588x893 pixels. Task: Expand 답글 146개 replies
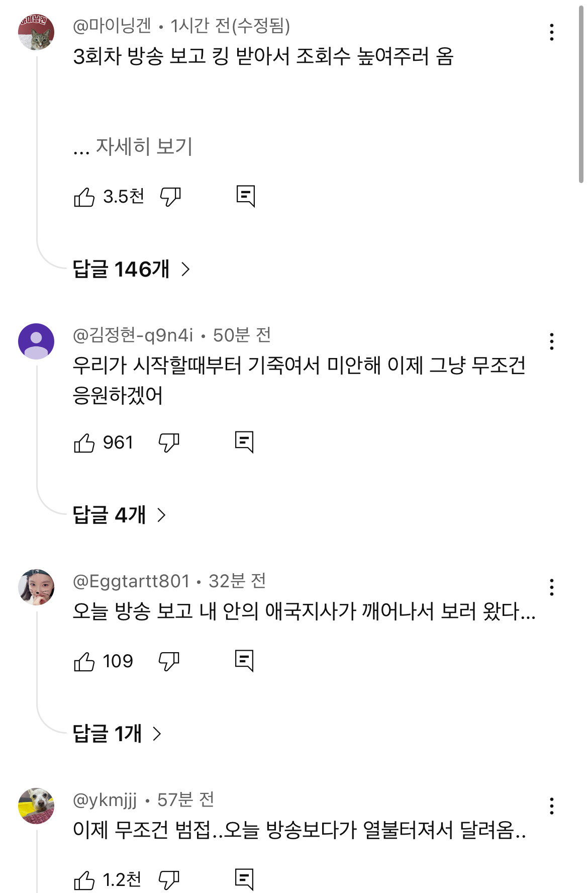click(132, 270)
